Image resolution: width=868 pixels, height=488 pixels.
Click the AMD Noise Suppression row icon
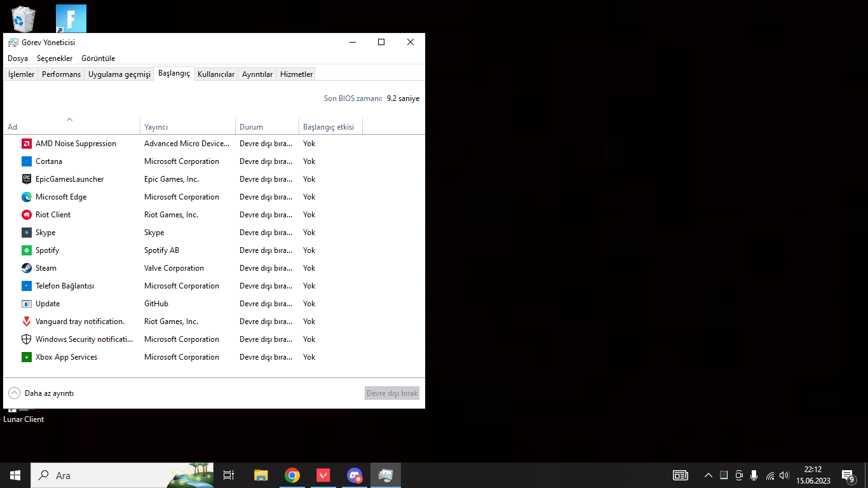coord(27,144)
